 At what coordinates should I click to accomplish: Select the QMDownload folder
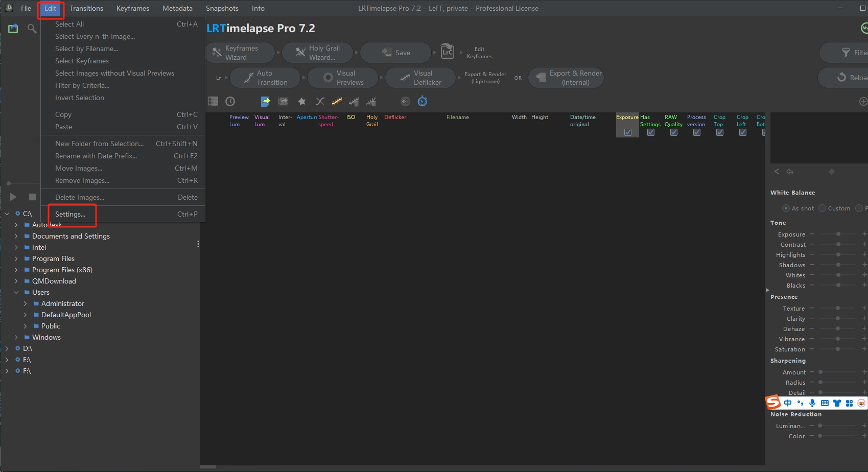pos(54,281)
